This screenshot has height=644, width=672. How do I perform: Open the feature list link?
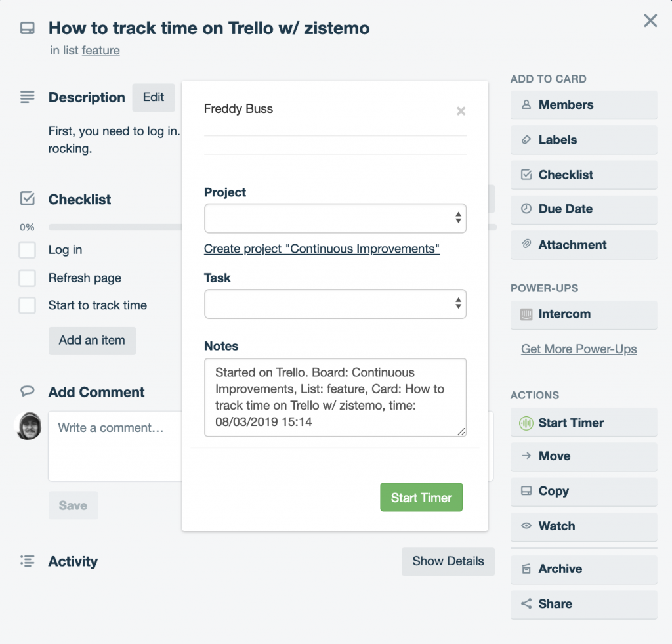point(100,50)
